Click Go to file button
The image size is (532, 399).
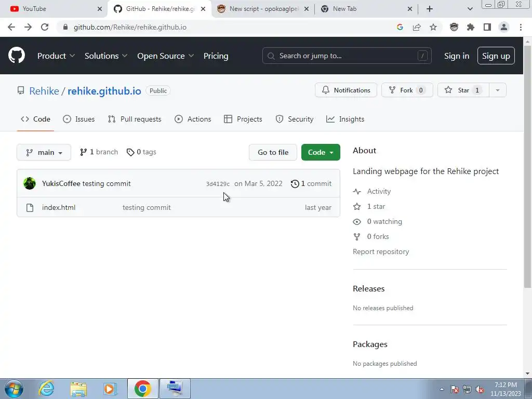273,152
